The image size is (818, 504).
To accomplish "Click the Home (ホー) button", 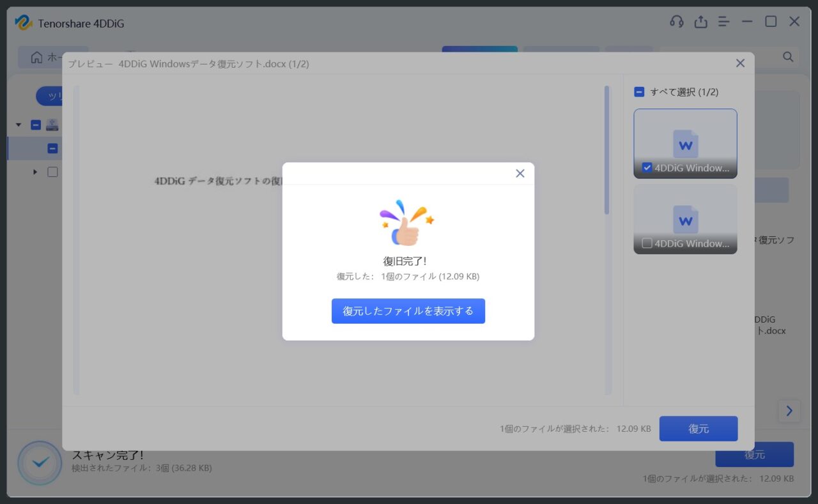I will [47, 57].
